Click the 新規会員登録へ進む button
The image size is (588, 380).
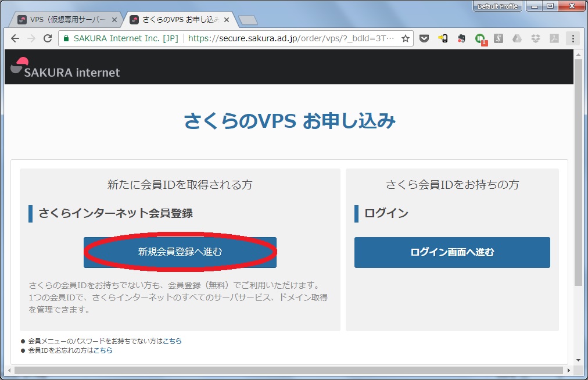click(180, 252)
